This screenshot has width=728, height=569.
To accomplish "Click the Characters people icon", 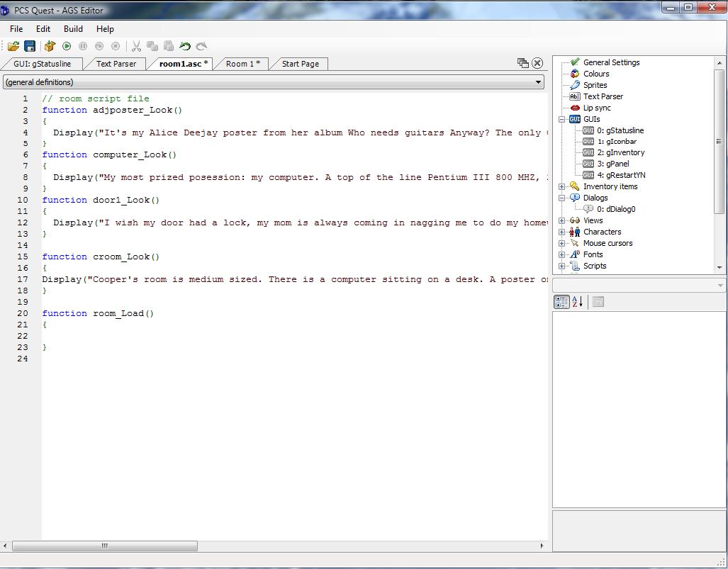I will coord(575,232).
